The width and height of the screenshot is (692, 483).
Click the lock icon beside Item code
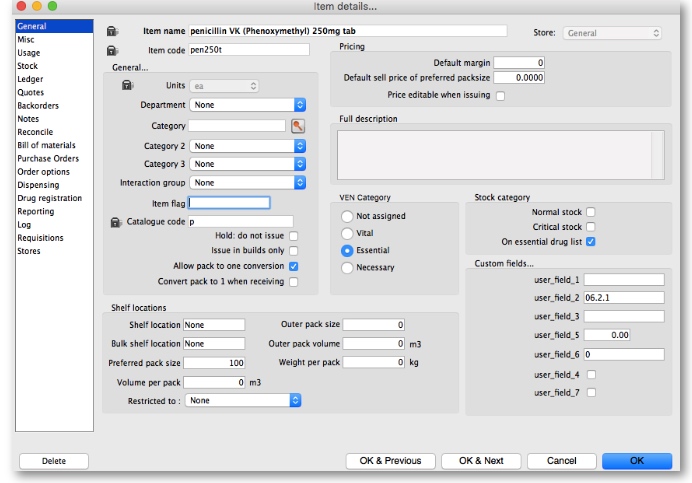(x=112, y=49)
